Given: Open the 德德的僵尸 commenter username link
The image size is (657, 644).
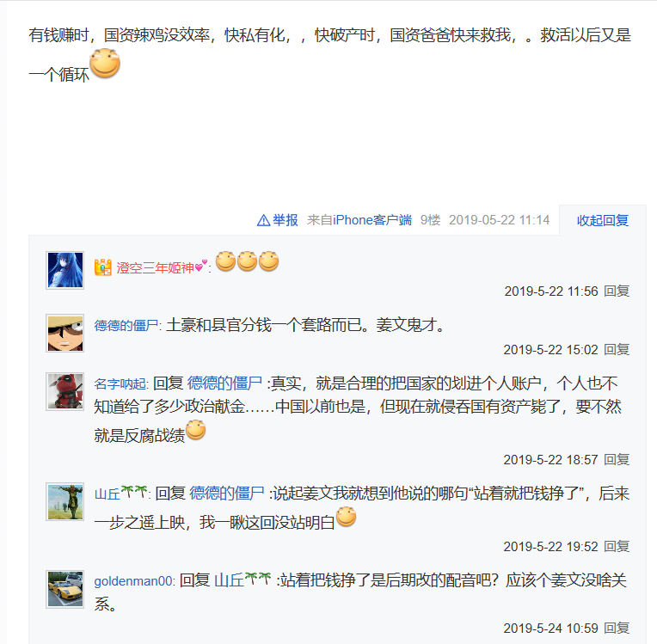Looking at the screenshot, I should click(126, 326).
